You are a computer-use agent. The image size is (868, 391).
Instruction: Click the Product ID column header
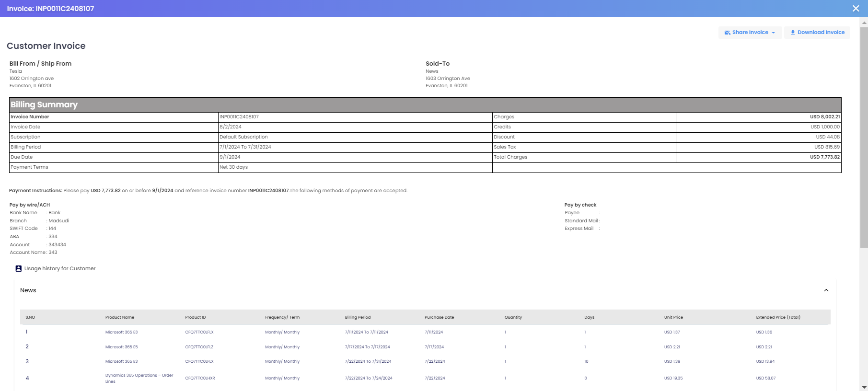(196, 317)
